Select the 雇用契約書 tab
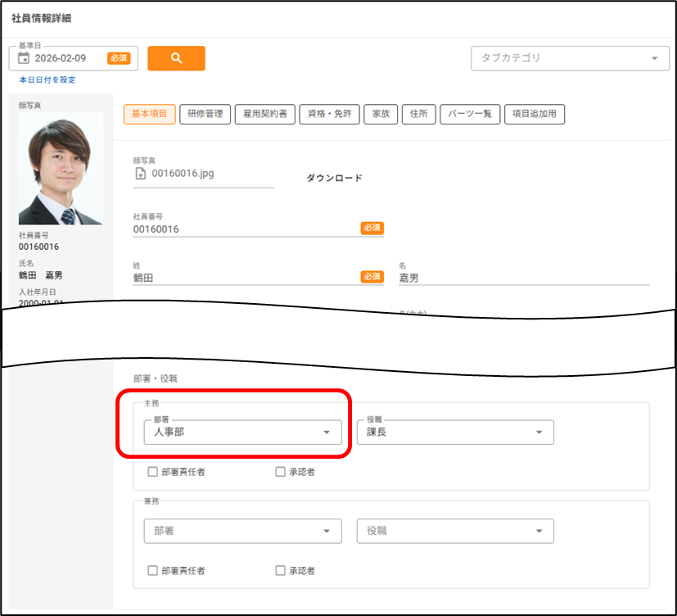Viewport: 677px width, 616px height. point(264,115)
